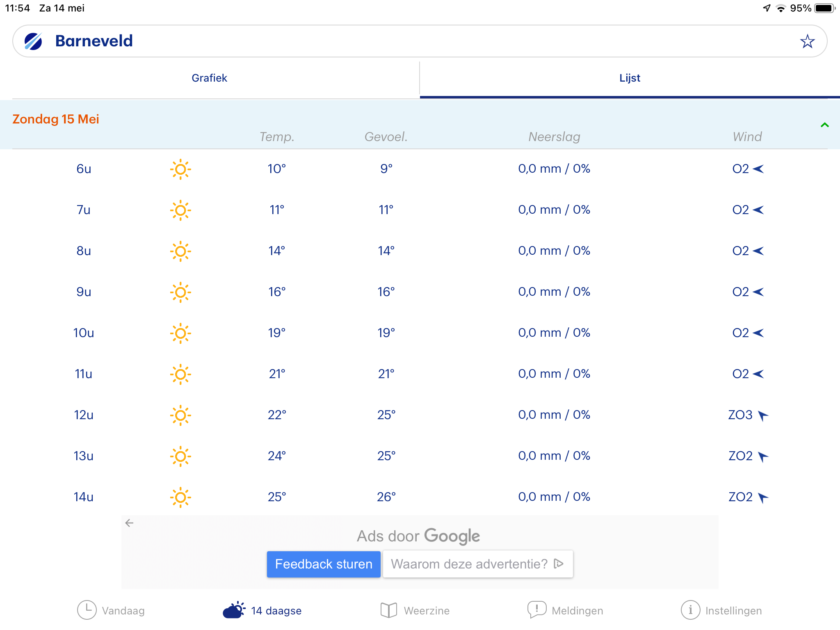
Task: Tap the battery indicator in status bar
Action: tap(825, 8)
